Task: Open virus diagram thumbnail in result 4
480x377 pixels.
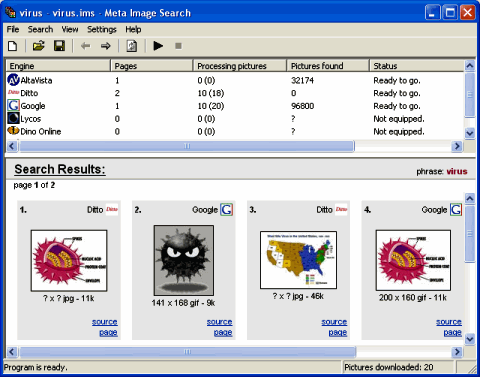Action: [413, 260]
